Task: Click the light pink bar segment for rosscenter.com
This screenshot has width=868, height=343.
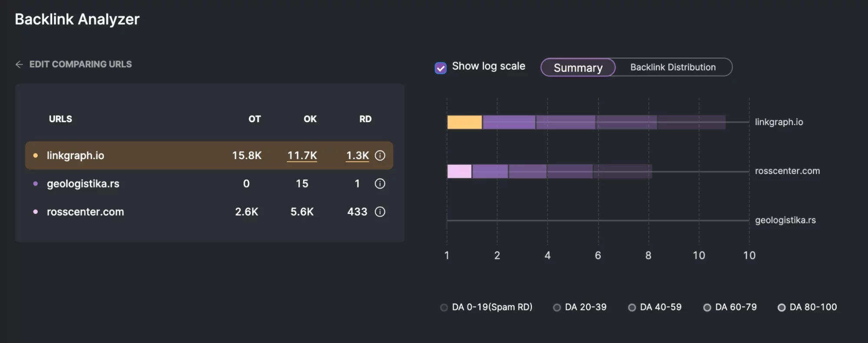Action: (459, 171)
